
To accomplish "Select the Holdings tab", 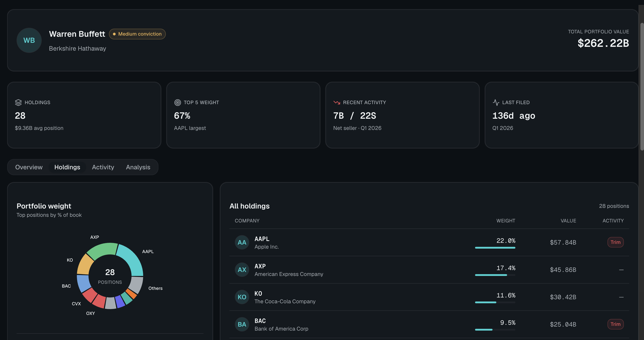I will click(x=67, y=167).
